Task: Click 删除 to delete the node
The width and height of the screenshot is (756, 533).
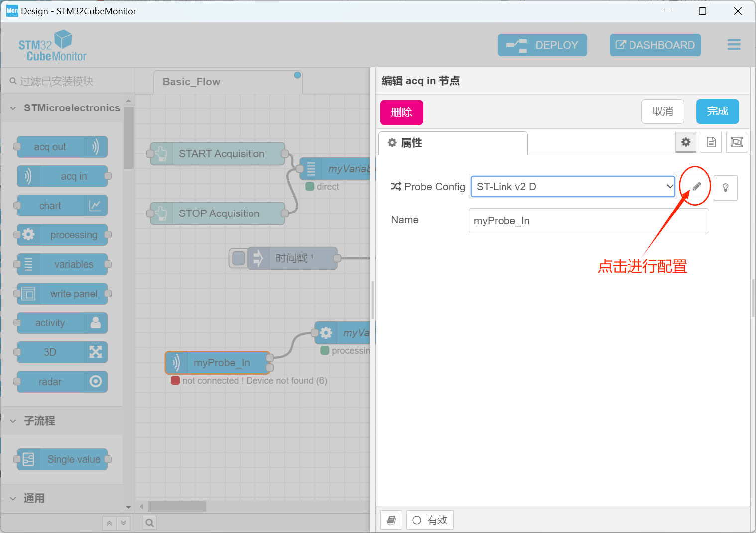Action: 401,112
